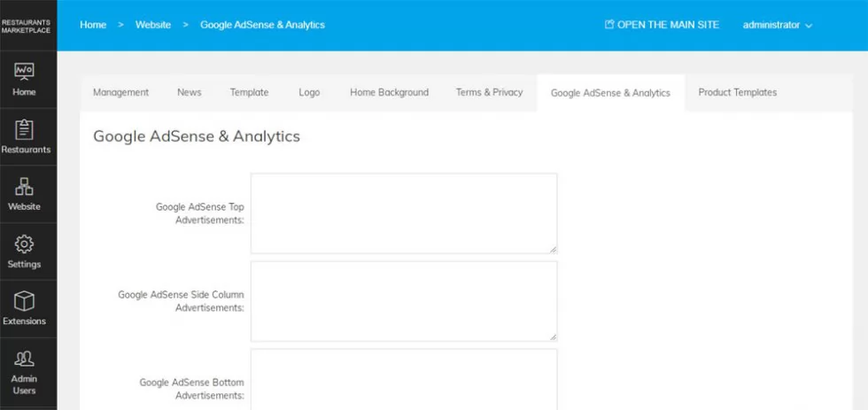Select the Terms & Privacy tab
Screen dimensions: 868x410
(489, 92)
